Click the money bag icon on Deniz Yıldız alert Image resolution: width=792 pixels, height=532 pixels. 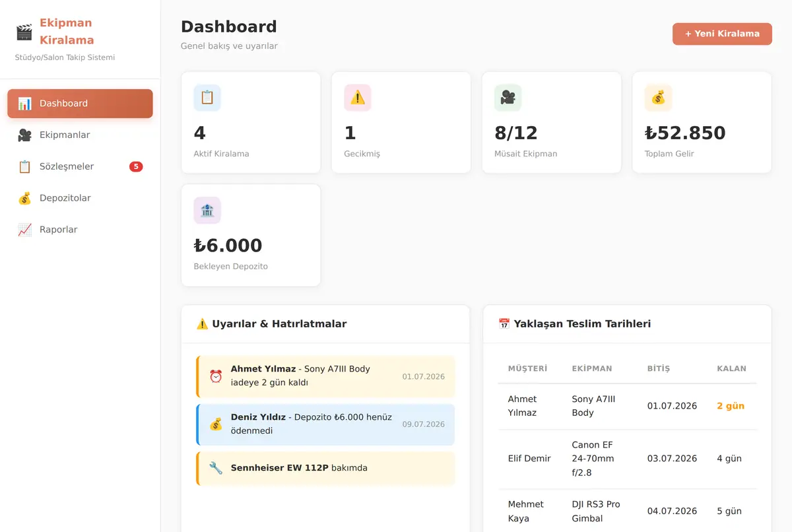(216, 424)
